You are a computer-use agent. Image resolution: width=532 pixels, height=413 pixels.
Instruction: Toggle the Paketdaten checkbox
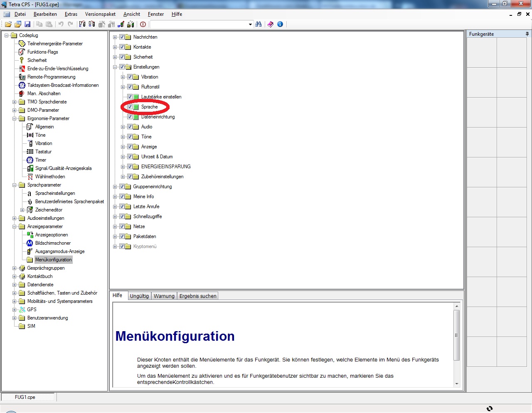click(122, 236)
